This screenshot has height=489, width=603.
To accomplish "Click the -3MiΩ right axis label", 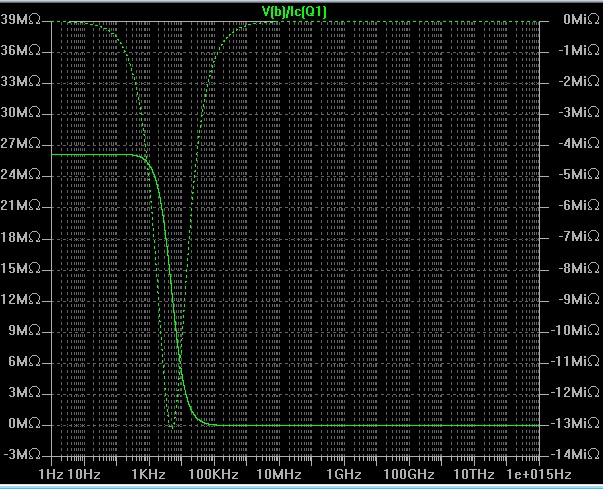I will [579, 113].
